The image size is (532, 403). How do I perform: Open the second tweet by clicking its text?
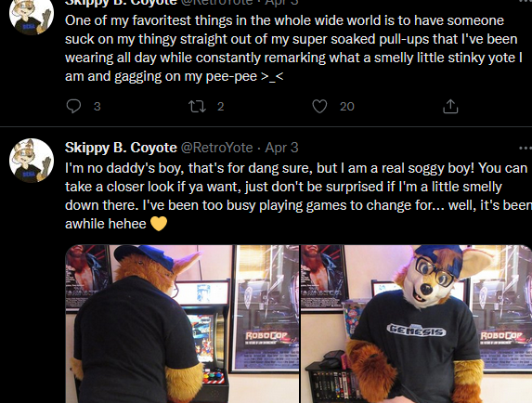coord(298,196)
